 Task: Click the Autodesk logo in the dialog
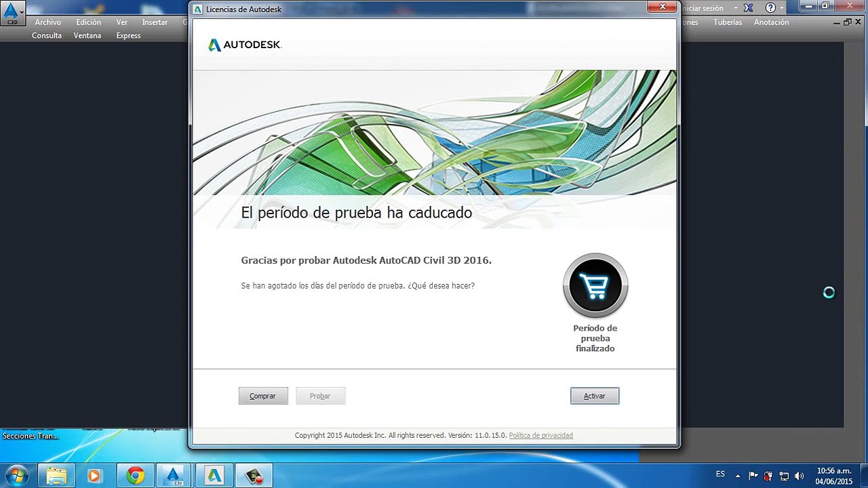coord(244,45)
